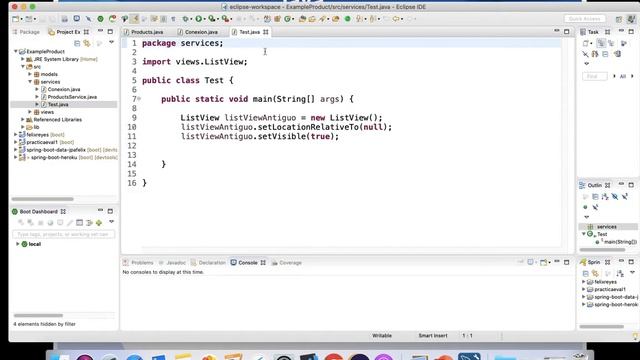Click the green circle icon after search tools
Image resolution: width=640 pixels, height=360 pixels.
point(347,19)
